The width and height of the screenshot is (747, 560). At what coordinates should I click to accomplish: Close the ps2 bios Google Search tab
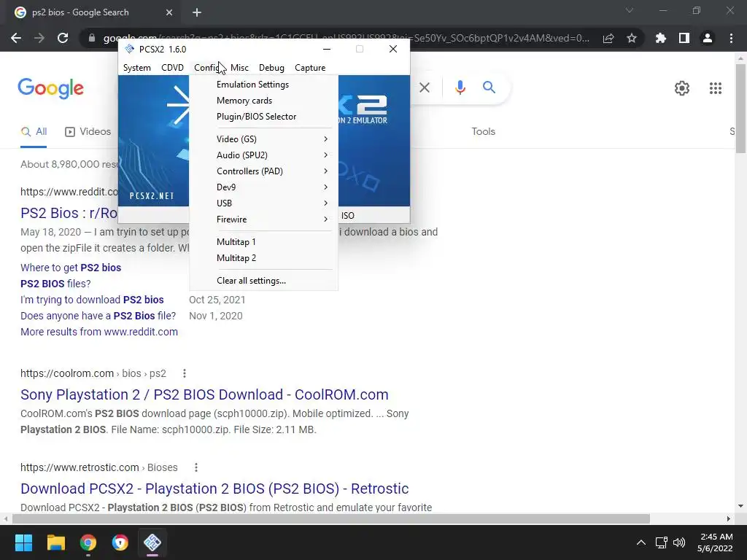(x=169, y=12)
